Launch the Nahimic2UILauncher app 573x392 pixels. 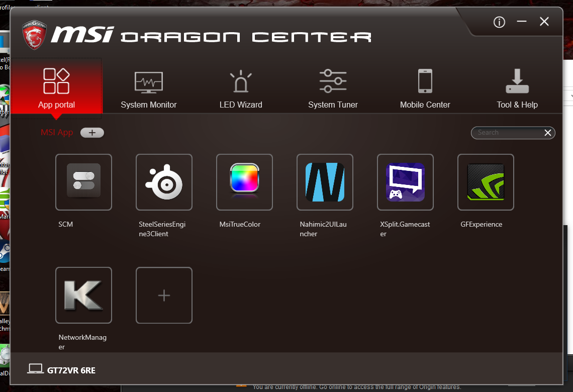point(325,182)
